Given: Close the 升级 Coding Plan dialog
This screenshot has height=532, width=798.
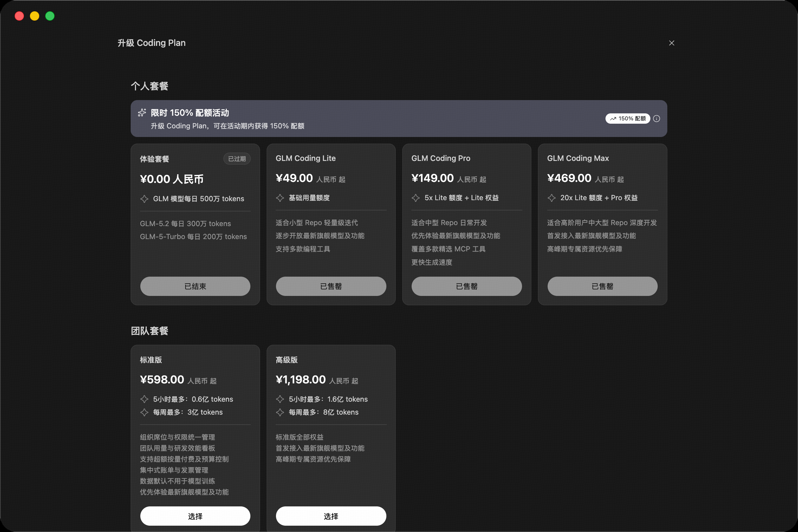Looking at the screenshot, I should [671, 43].
